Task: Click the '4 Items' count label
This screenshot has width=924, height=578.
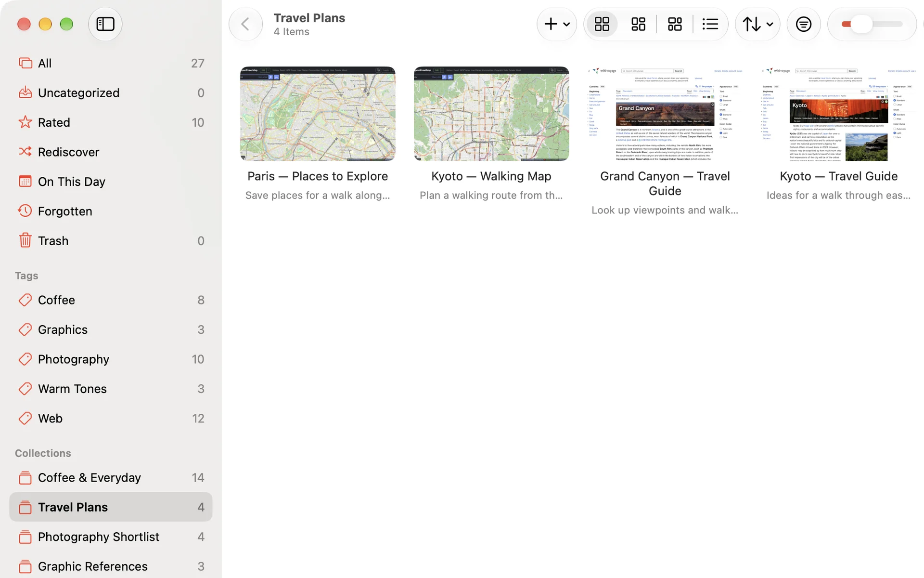Action: 292,32
